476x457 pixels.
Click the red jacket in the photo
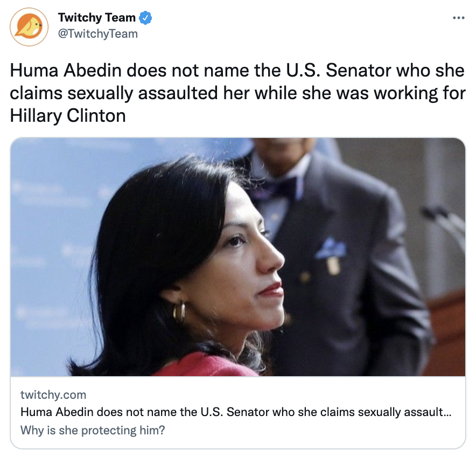[x=206, y=365]
